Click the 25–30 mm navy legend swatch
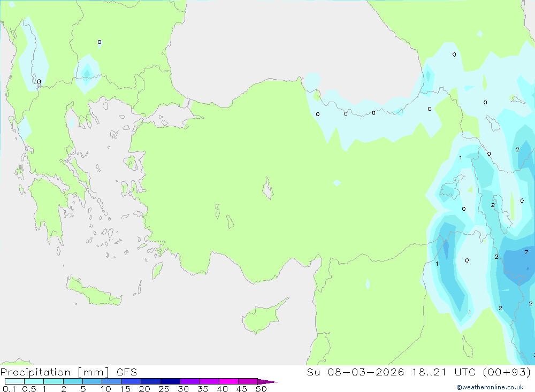 click(170, 381)
